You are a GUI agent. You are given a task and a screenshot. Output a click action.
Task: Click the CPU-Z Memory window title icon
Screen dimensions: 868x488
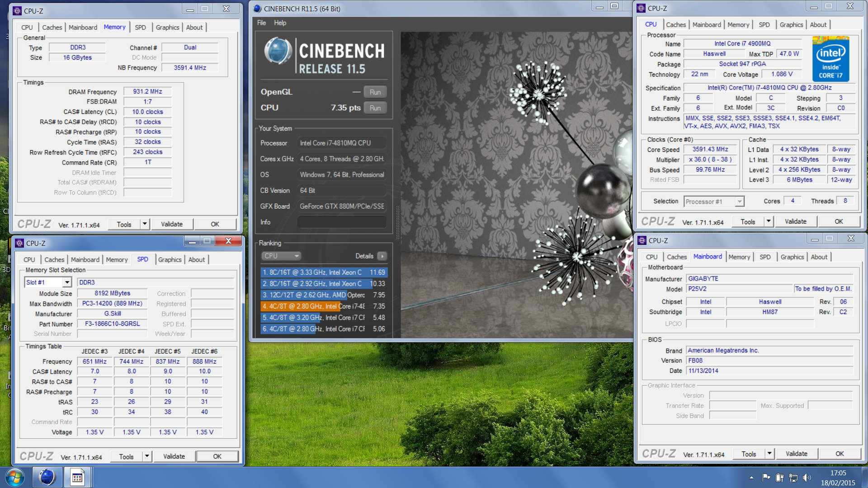pyautogui.click(x=17, y=10)
